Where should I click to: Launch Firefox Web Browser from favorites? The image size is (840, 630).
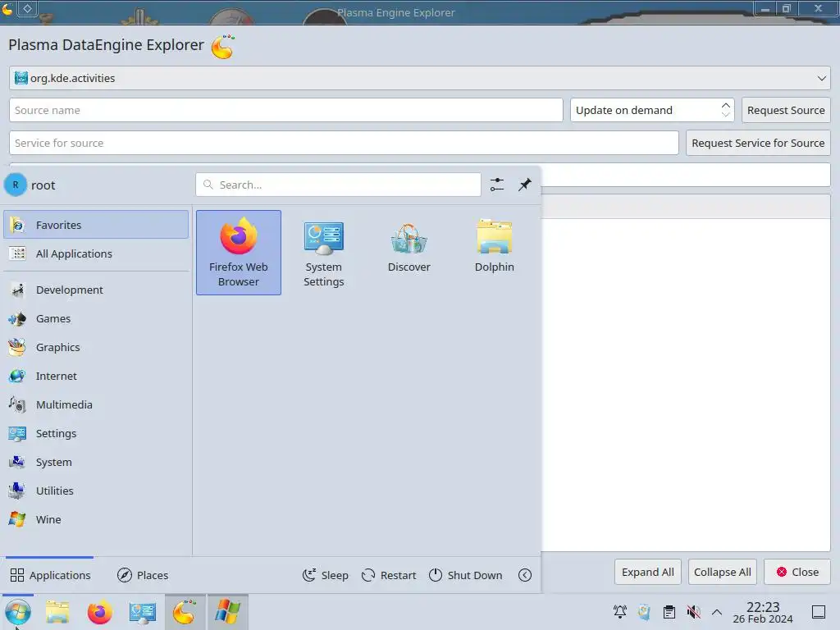click(239, 253)
